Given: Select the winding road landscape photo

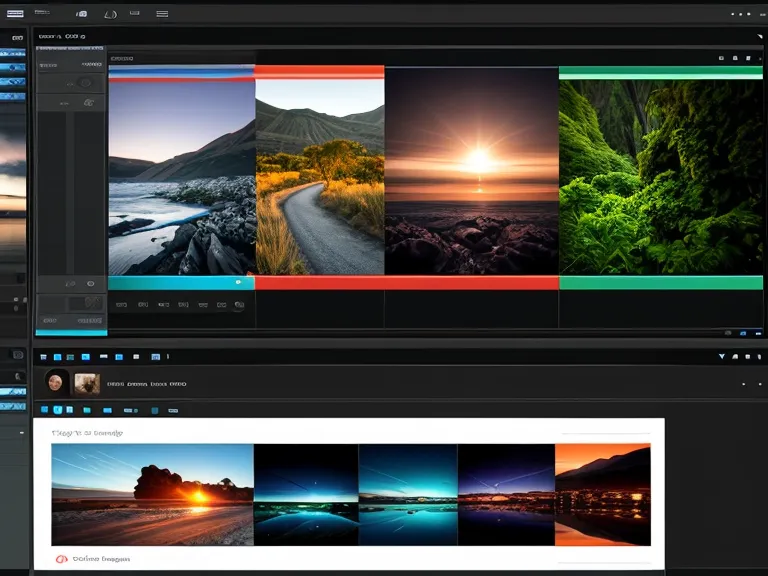Looking at the screenshot, I should (x=320, y=177).
